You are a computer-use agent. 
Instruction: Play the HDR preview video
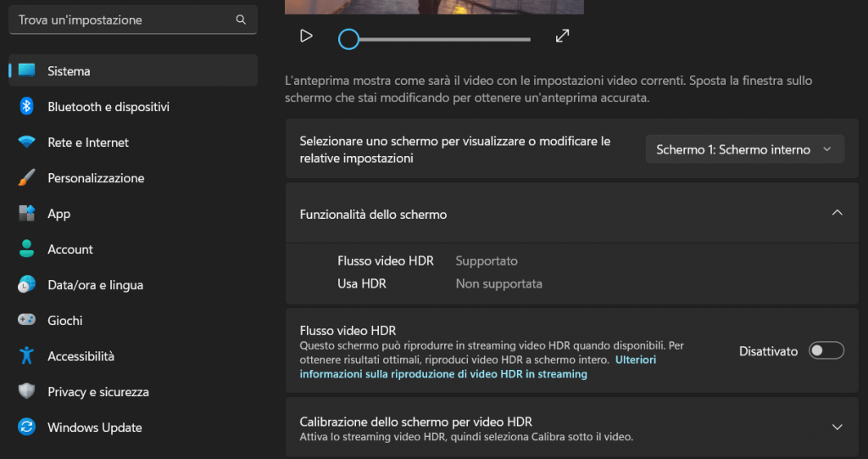click(x=307, y=36)
